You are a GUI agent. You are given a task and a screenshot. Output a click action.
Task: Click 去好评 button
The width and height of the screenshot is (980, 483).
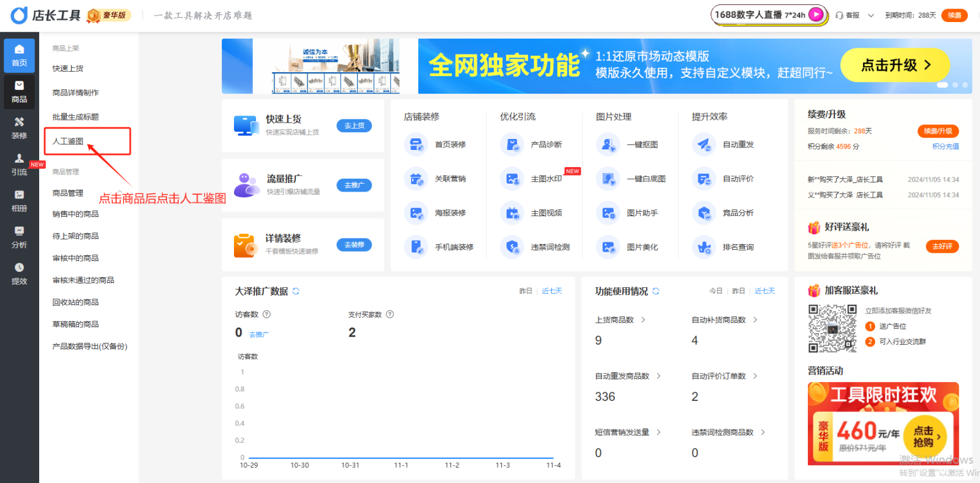pyautogui.click(x=942, y=246)
